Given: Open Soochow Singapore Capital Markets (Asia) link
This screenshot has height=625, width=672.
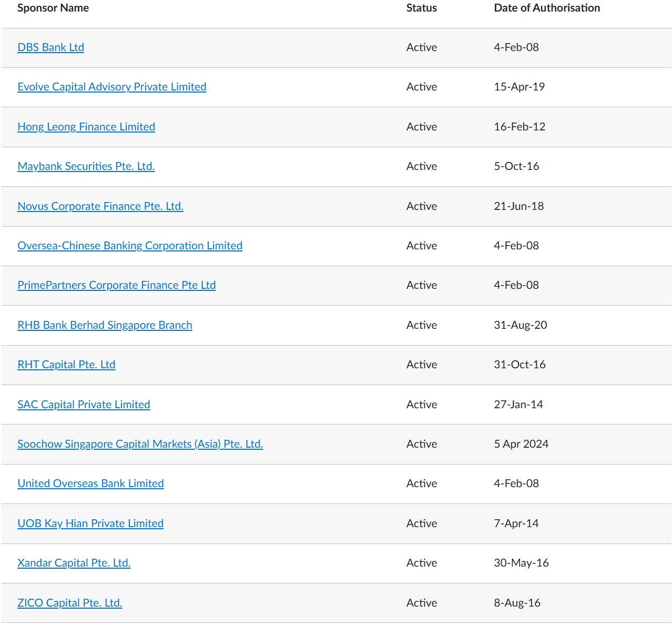Looking at the screenshot, I should coord(140,444).
